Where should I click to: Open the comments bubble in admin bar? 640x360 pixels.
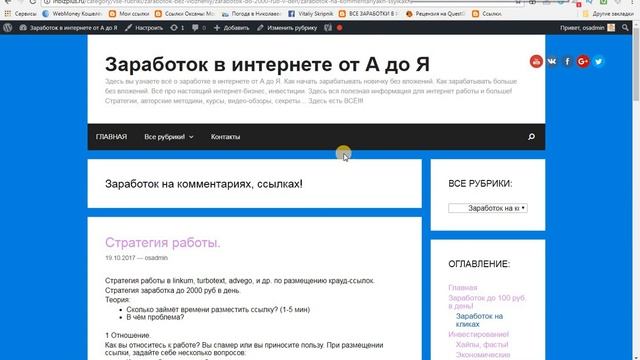tap(199, 28)
